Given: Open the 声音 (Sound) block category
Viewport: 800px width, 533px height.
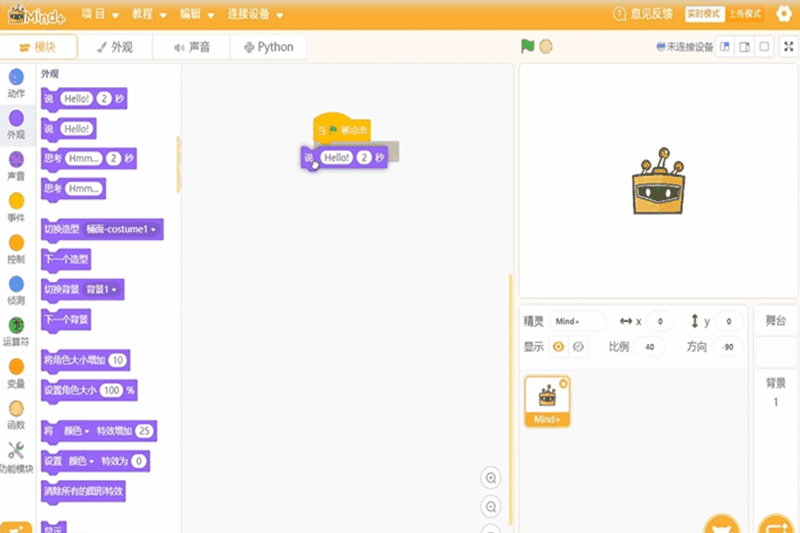Looking at the screenshot, I should point(16,166).
